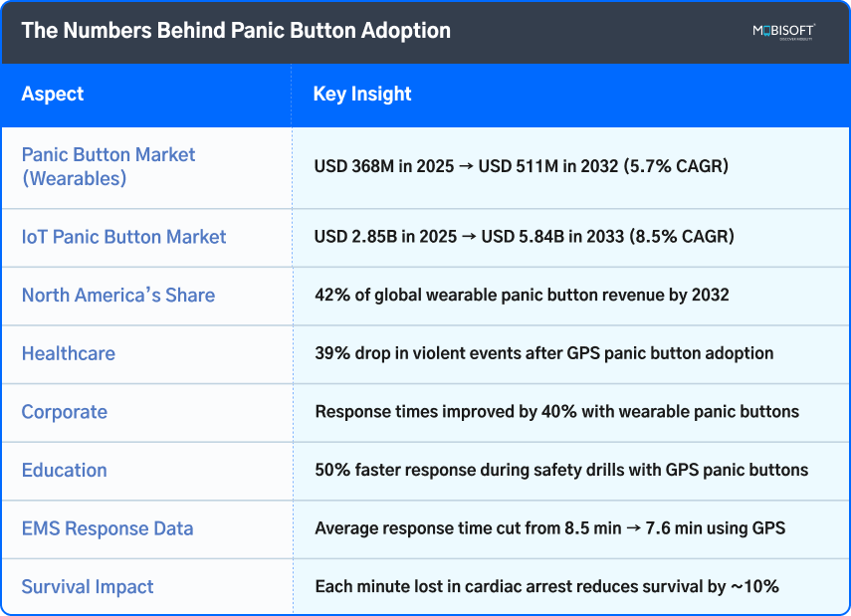Click the '39% drop in violent events' text
851x616 pixels.
[x=543, y=353]
